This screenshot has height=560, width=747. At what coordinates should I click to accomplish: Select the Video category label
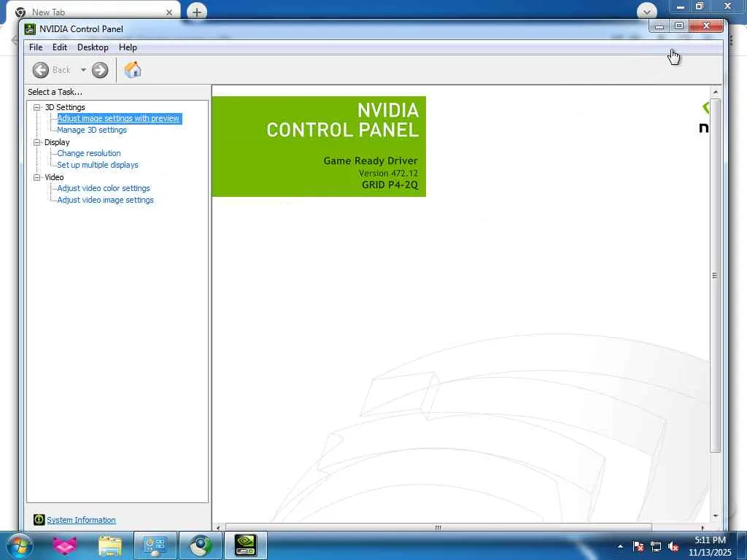54,177
